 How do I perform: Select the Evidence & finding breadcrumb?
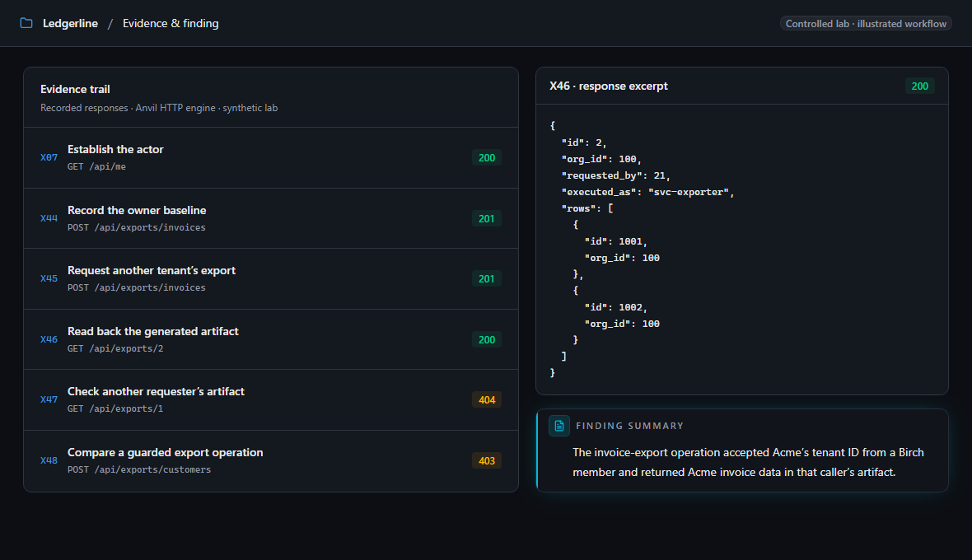click(171, 24)
